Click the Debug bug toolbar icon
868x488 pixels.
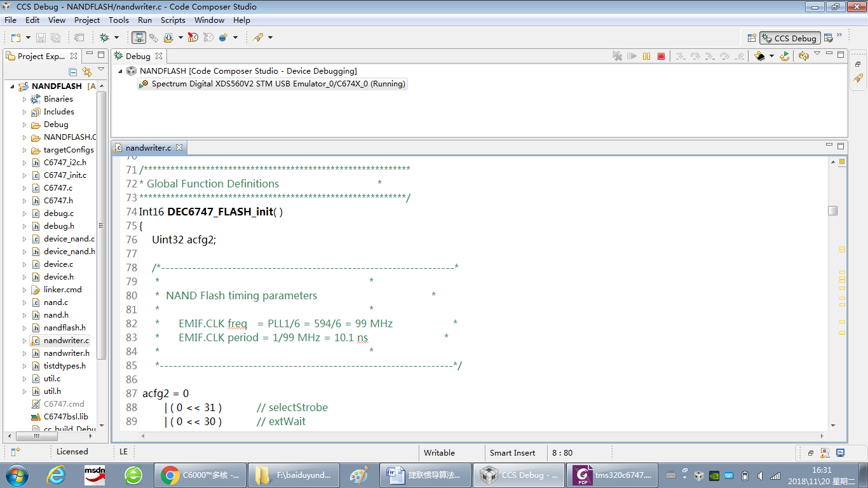(x=104, y=38)
